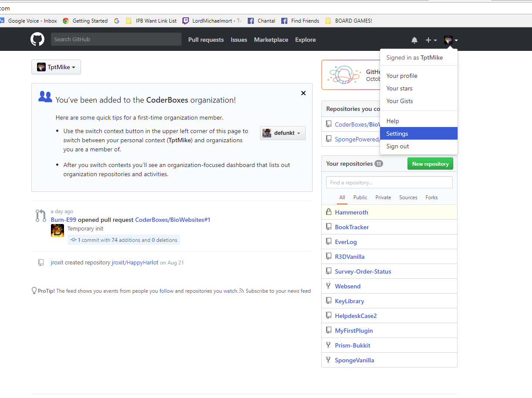Image resolution: width=532 pixels, height=398 pixels.
Task: Click the fork icon next to Prism-Bukkit
Action: point(329,345)
